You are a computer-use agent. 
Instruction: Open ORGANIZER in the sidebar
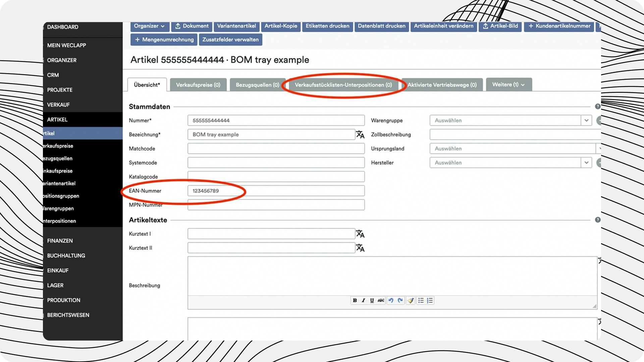pos(62,60)
